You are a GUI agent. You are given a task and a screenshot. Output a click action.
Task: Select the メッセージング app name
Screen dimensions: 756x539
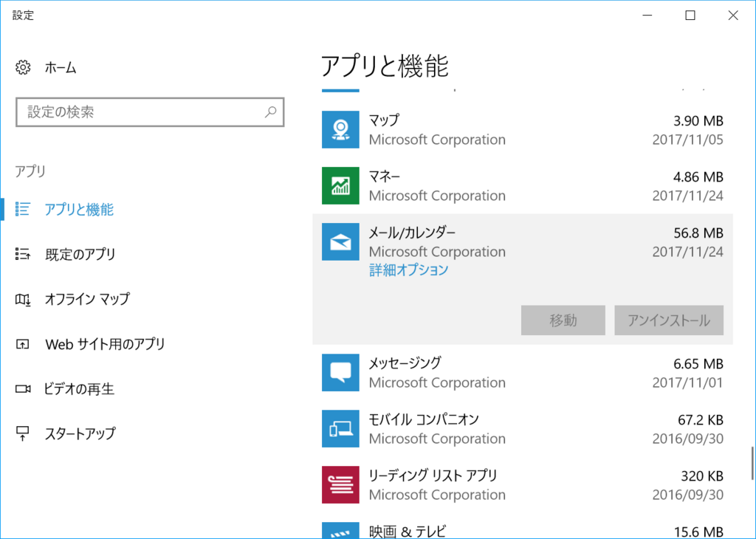pos(405,363)
